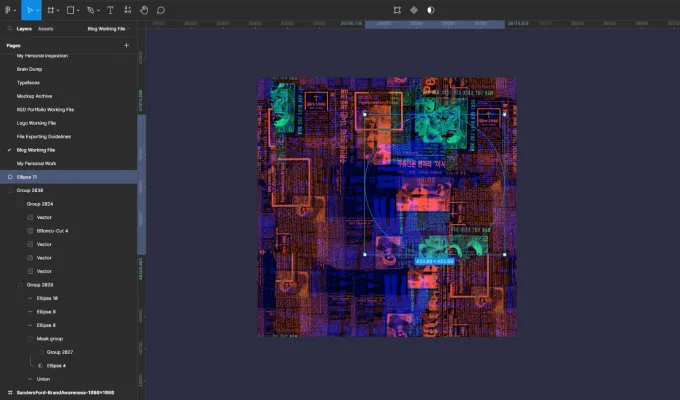
Task: Open the Mockup Archive page
Action: click(34, 96)
